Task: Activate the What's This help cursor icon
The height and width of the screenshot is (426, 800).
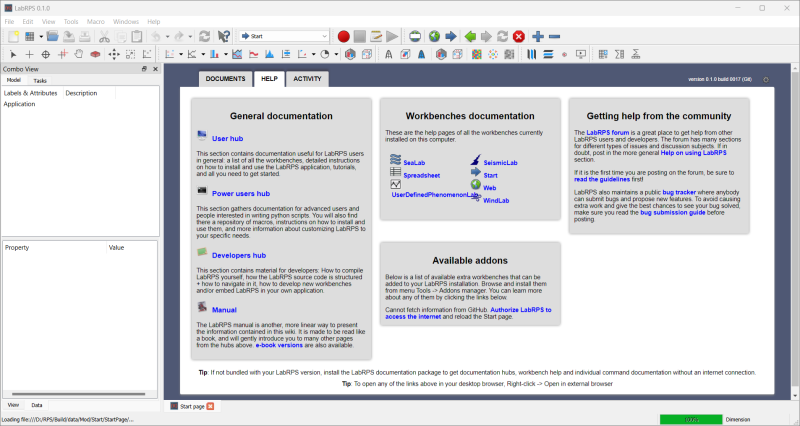Action: click(x=223, y=36)
